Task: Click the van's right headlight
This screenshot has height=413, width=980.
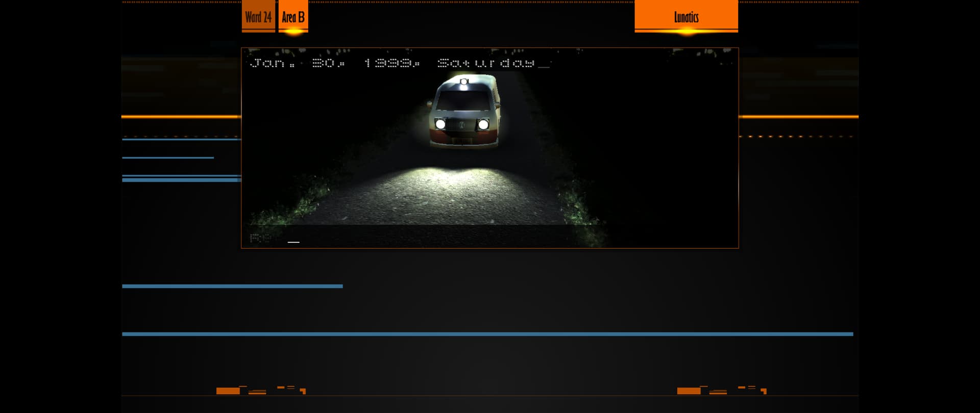Action: (x=483, y=124)
